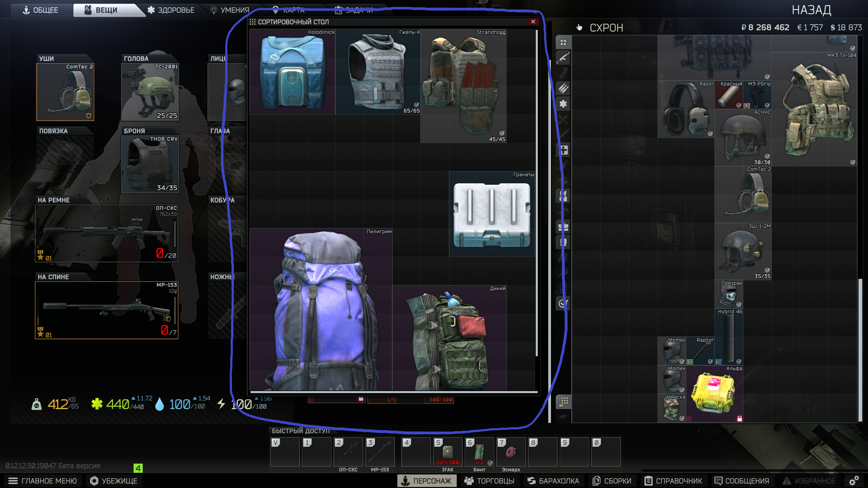The width and height of the screenshot is (868, 488).
Task: Filter stash by quest items checkmark icon
Action: (x=563, y=304)
